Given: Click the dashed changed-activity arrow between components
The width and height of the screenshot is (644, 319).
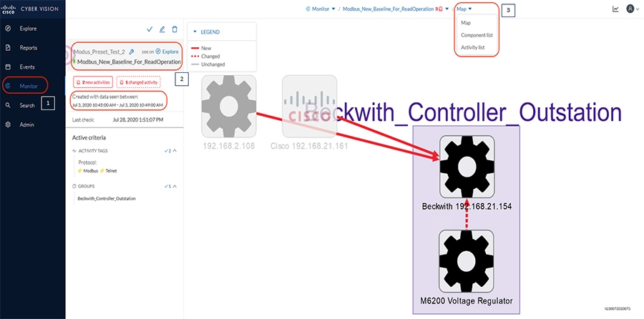Looking at the screenshot, I should click(x=467, y=215).
